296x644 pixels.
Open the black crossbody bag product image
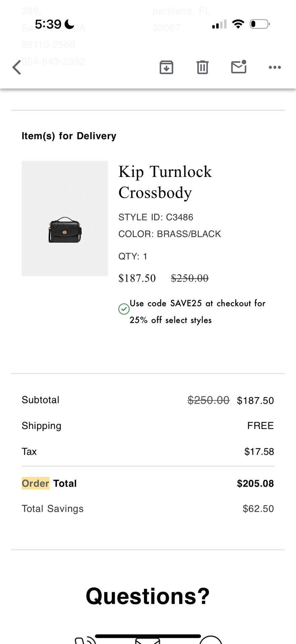pyautogui.click(x=65, y=229)
